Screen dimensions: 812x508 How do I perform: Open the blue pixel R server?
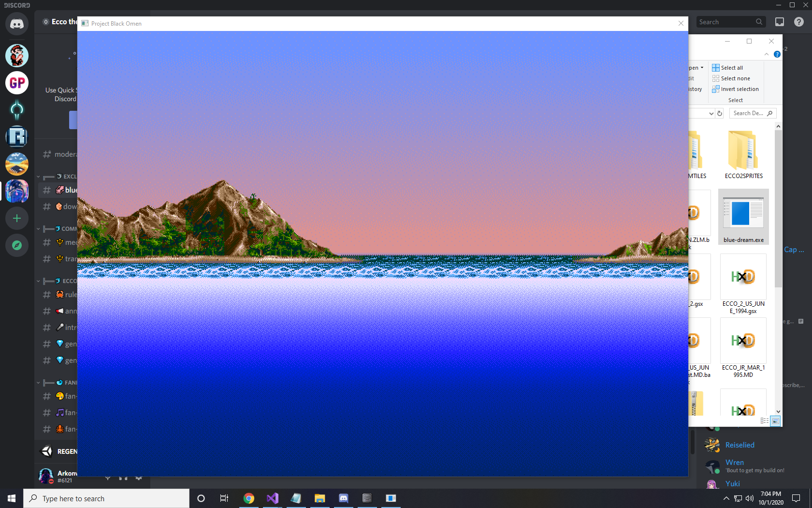(x=17, y=137)
